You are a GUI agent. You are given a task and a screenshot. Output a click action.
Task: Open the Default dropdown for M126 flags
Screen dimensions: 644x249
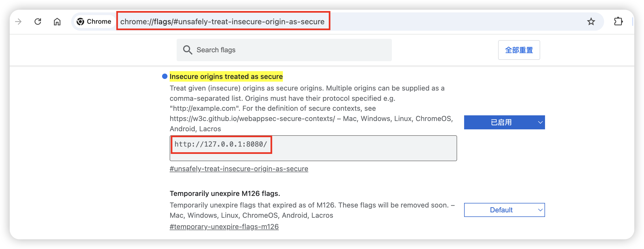[501, 210]
